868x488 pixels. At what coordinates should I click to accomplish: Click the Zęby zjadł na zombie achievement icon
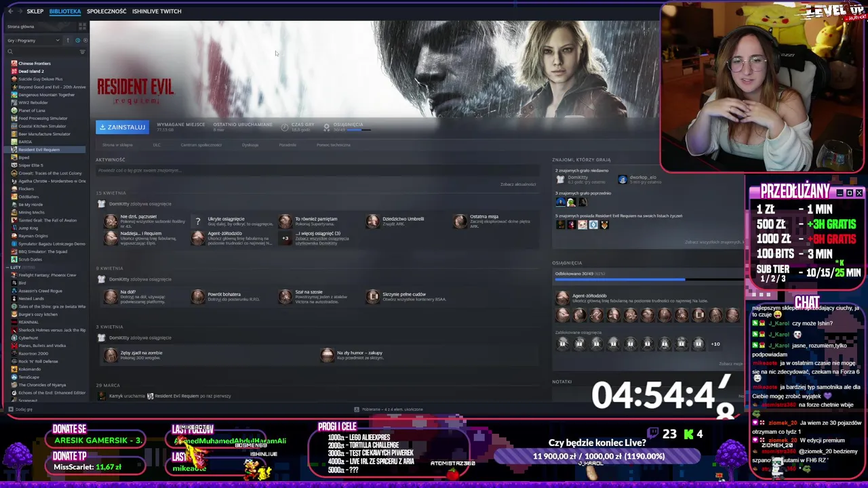[111, 355]
